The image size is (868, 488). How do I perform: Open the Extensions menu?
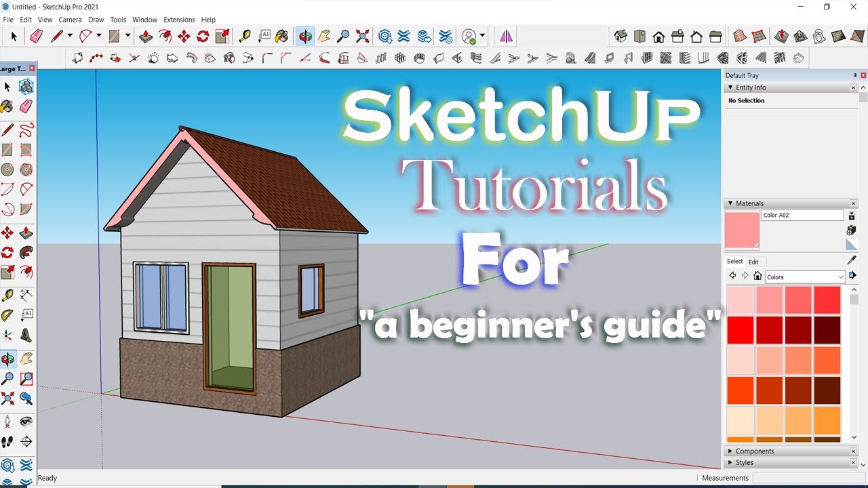click(179, 20)
